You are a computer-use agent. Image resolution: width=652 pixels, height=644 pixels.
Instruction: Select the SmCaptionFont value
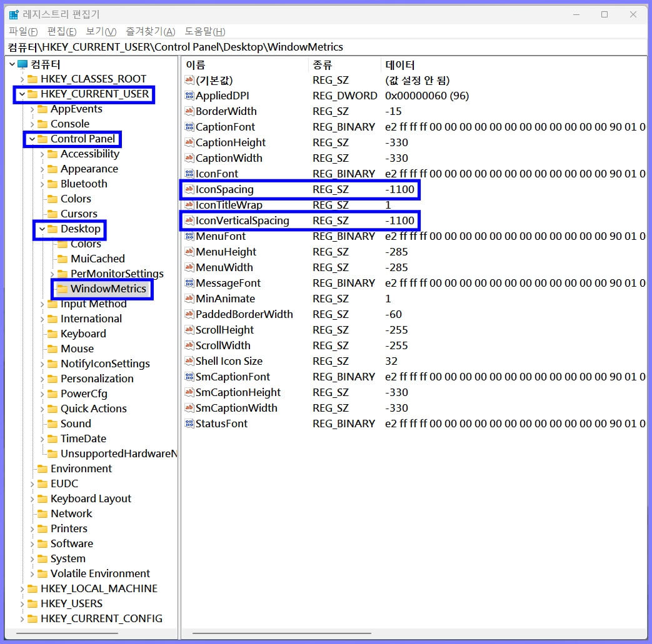tap(233, 377)
